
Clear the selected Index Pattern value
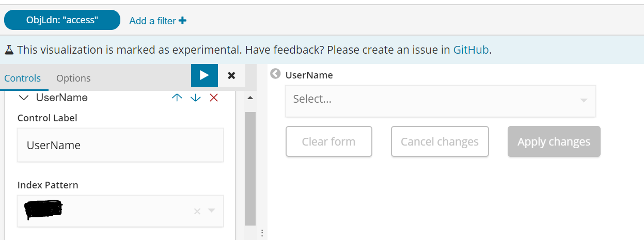[x=197, y=211]
